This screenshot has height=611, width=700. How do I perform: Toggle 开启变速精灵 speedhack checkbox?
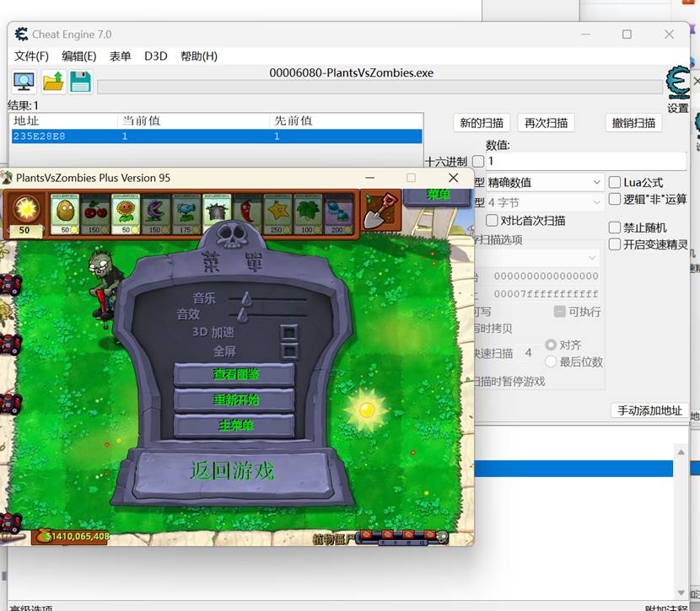pyautogui.click(x=614, y=244)
